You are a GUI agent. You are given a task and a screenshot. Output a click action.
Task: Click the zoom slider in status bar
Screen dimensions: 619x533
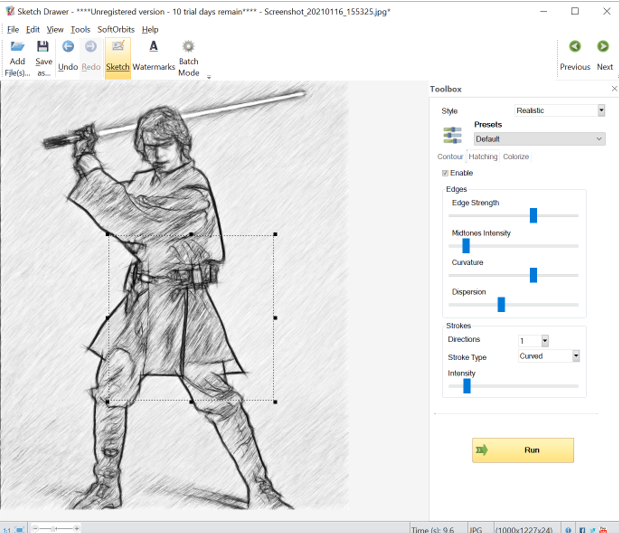click(x=56, y=528)
